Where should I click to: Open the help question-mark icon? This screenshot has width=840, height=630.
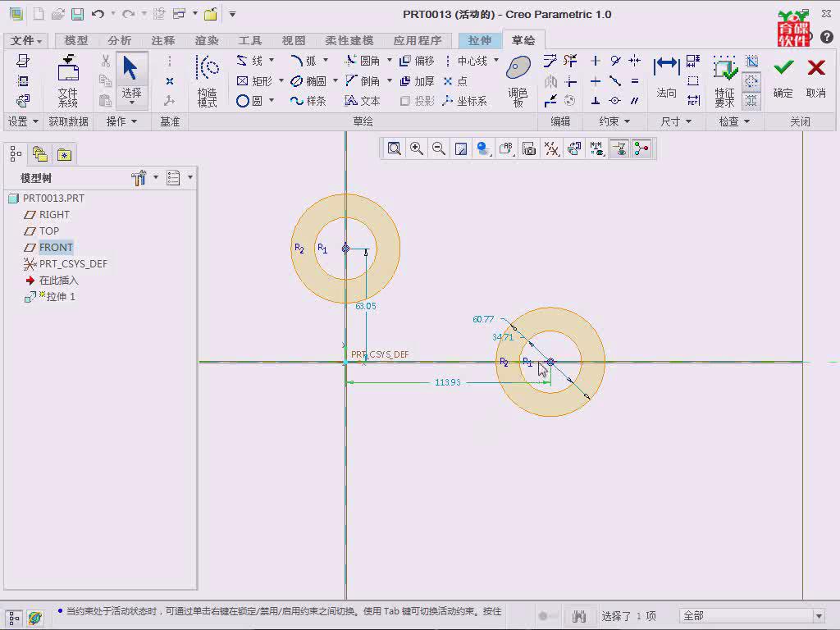click(x=827, y=37)
